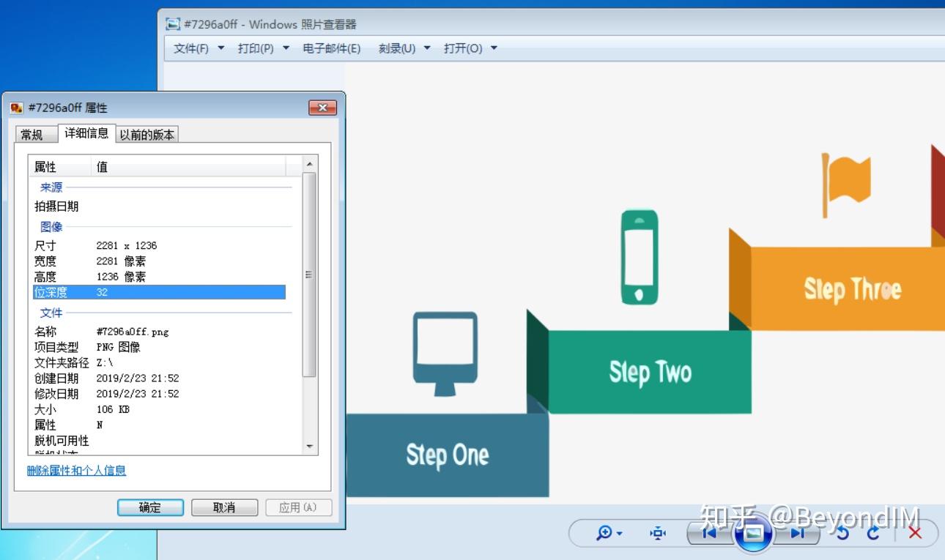
Task: Click the 属性 column header
Action: (x=60, y=166)
